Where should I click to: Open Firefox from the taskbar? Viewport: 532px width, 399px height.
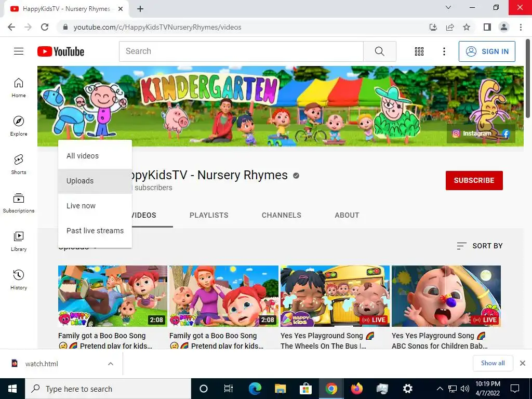tap(356, 389)
